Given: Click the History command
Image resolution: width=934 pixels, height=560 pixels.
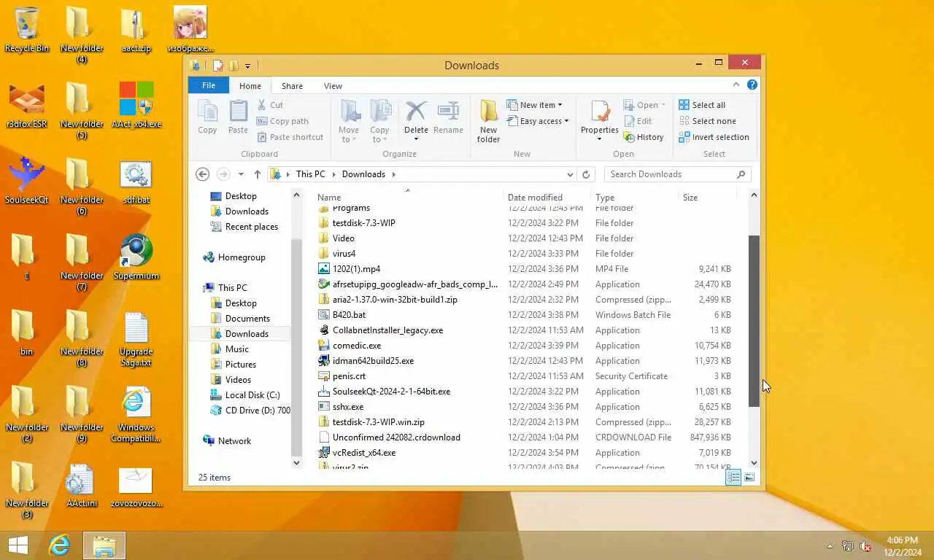Looking at the screenshot, I should click(x=644, y=137).
